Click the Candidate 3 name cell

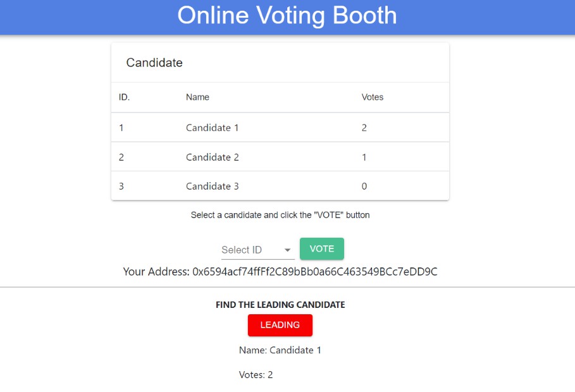pyautogui.click(x=213, y=186)
